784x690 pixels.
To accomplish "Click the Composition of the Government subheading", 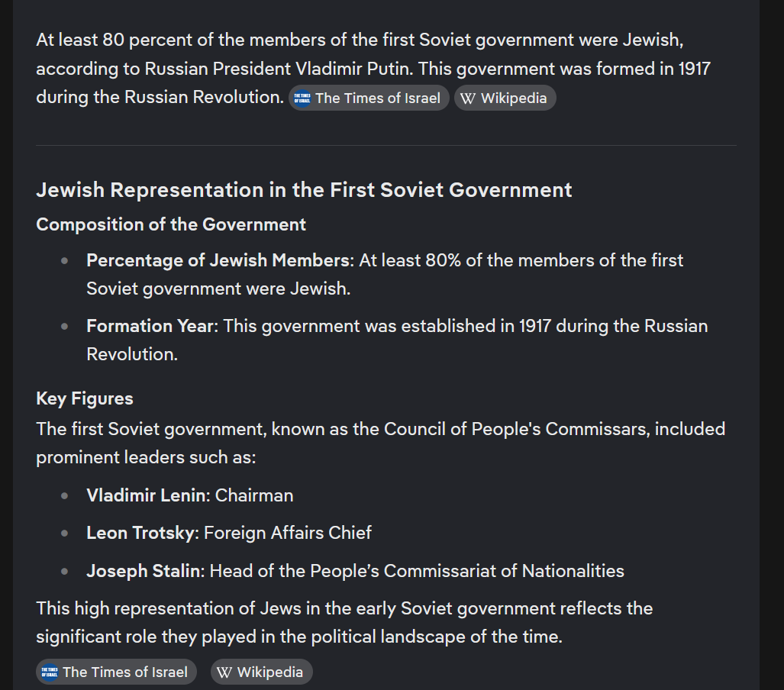I will pyautogui.click(x=171, y=224).
